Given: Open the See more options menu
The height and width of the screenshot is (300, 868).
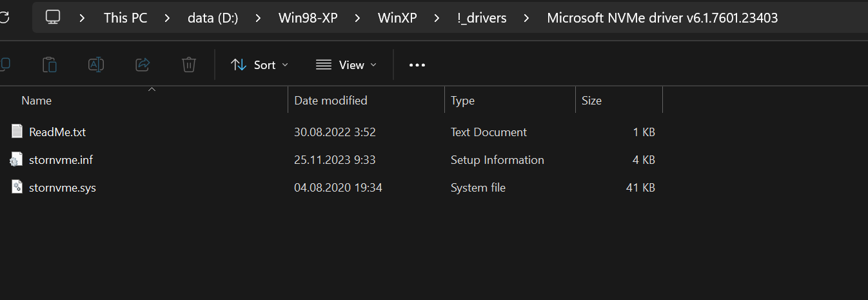Looking at the screenshot, I should click(417, 65).
